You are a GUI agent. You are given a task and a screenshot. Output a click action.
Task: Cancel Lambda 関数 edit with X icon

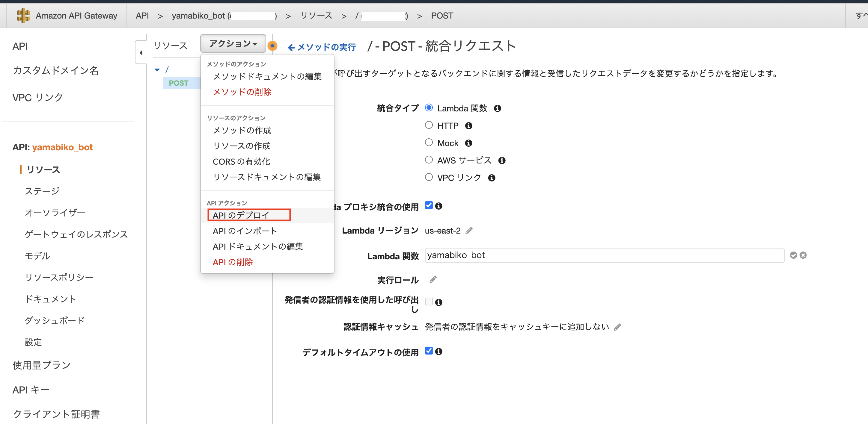click(803, 255)
